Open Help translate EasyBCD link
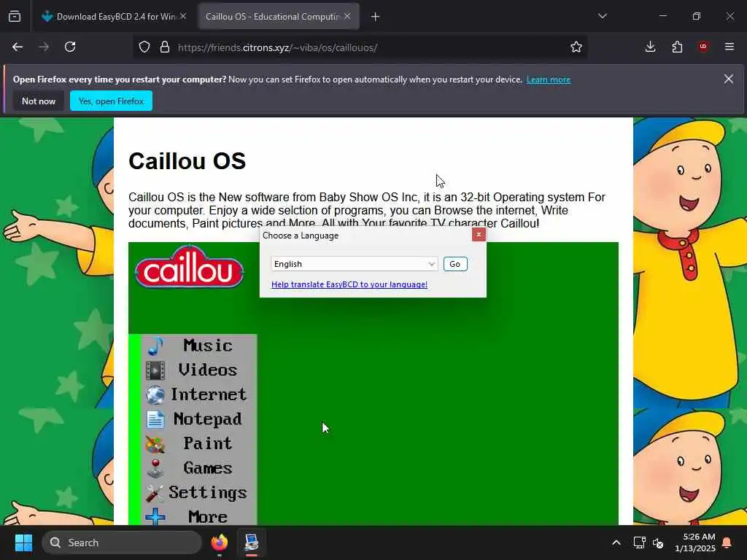747x560 pixels. (349, 284)
